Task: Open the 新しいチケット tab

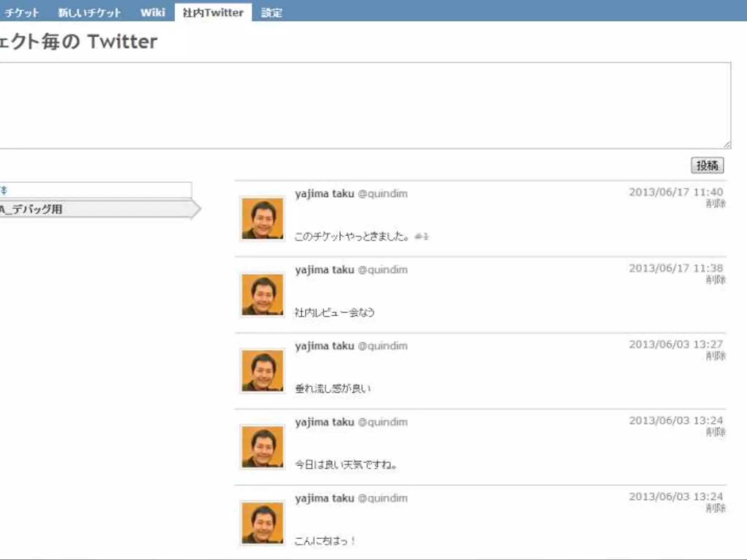Action: tap(89, 13)
